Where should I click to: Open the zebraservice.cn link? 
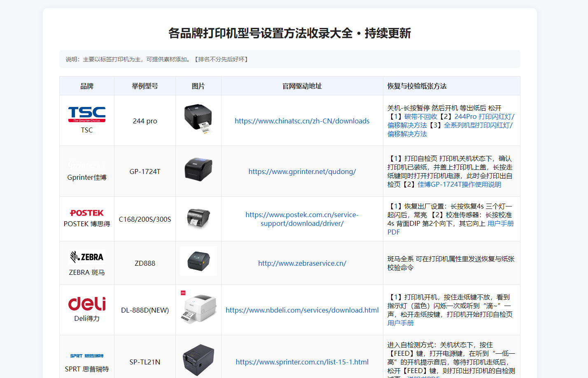pyautogui.click(x=302, y=263)
